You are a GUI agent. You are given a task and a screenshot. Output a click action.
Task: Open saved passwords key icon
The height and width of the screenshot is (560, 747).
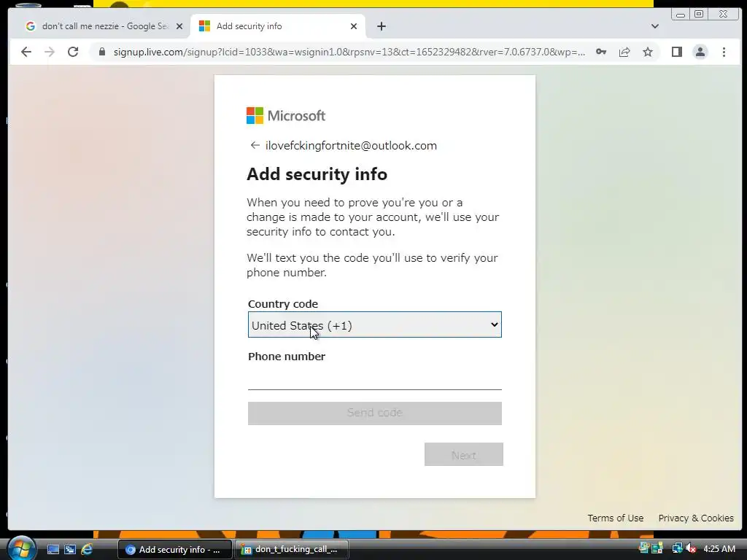point(601,52)
